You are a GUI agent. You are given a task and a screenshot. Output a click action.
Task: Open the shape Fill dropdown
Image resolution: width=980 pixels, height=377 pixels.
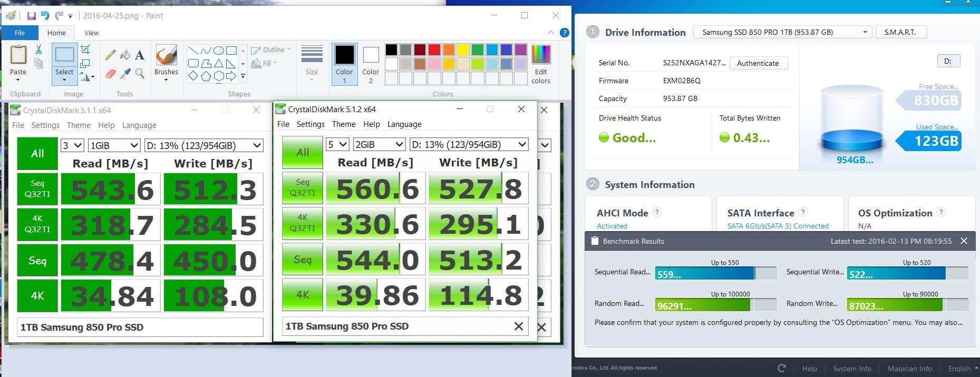click(265, 63)
